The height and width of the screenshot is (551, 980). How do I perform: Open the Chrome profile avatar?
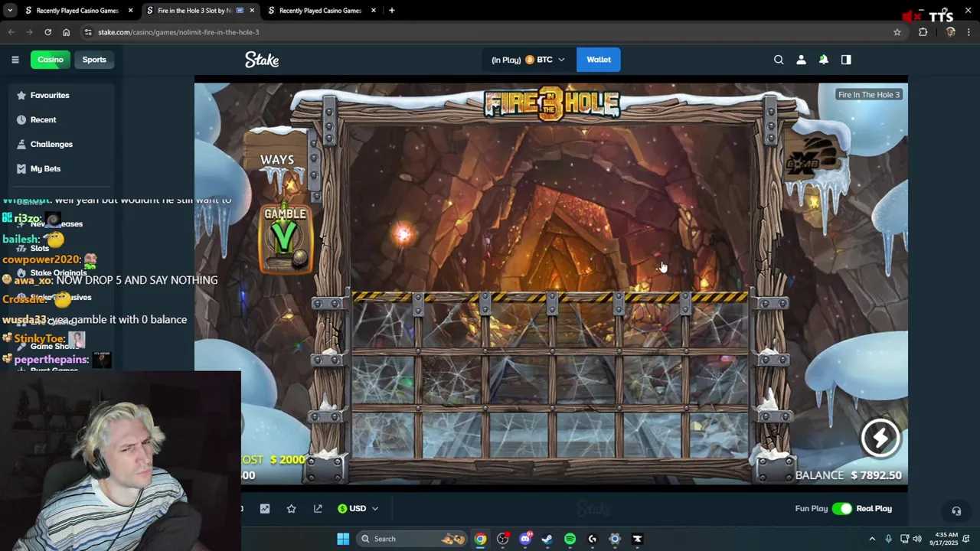[950, 32]
